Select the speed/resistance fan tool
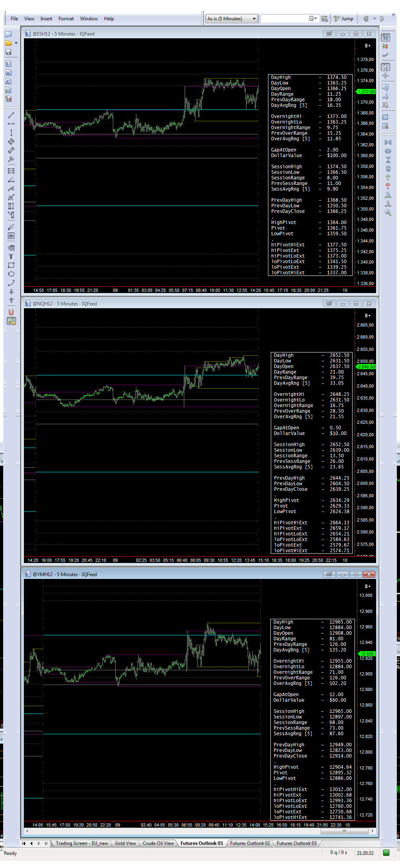Image resolution: width=400 pixels, height=868 pixels. 11,180
